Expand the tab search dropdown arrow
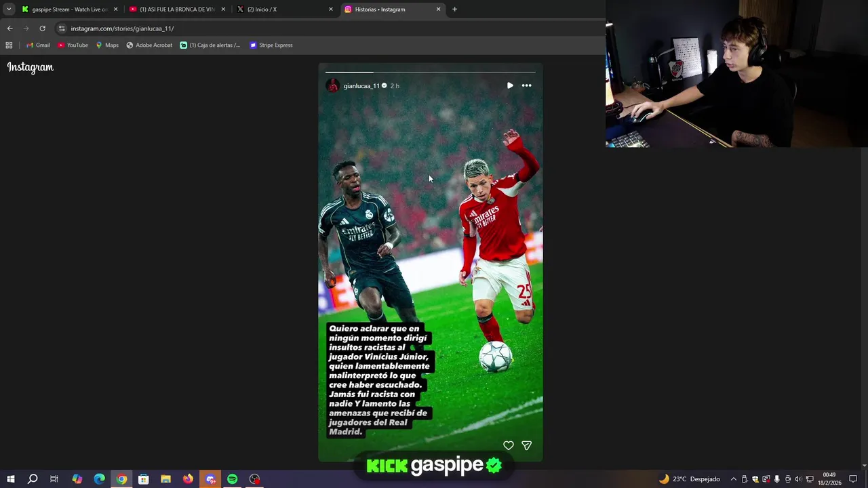The height and width of the screenshot is (488, 868). 9,9
